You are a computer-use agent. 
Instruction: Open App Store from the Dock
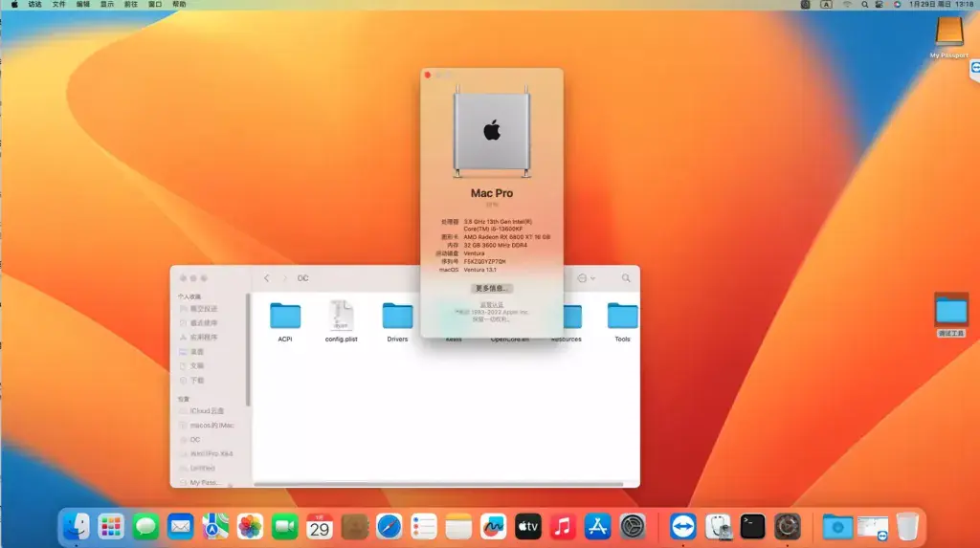pyautogui.click(x=597, y=526)
